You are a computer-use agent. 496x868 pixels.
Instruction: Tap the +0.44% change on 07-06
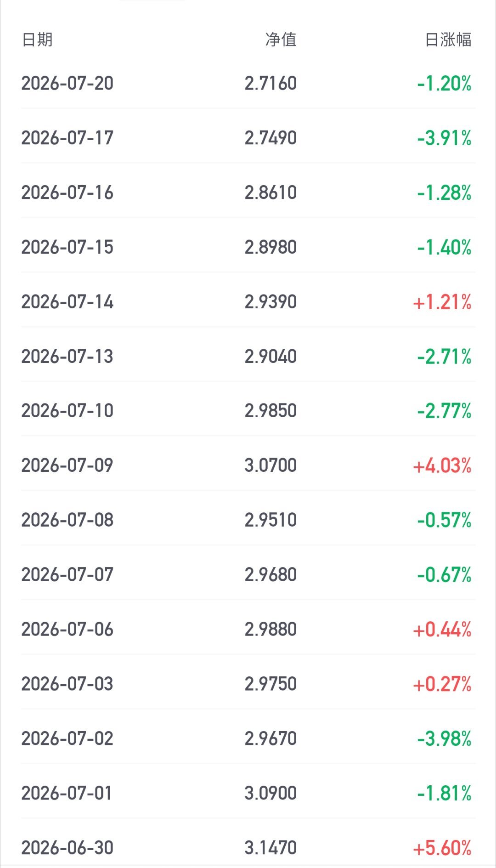click(442, 630)
